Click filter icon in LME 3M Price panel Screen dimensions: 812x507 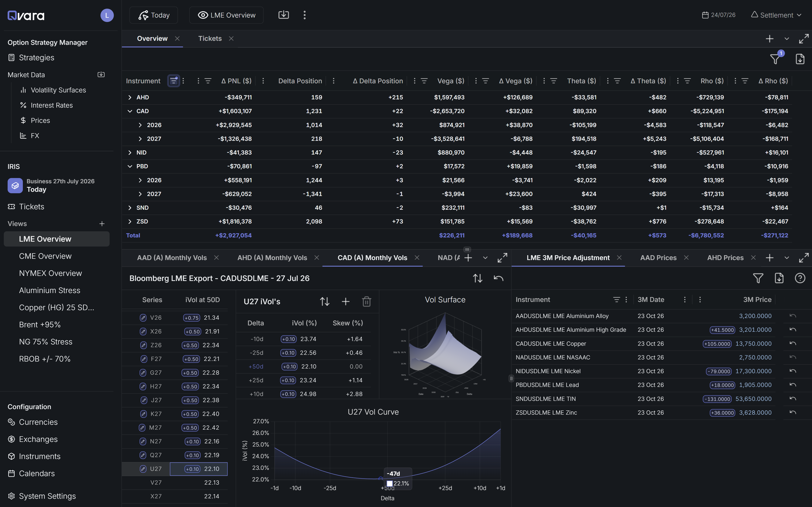[758, 278]
